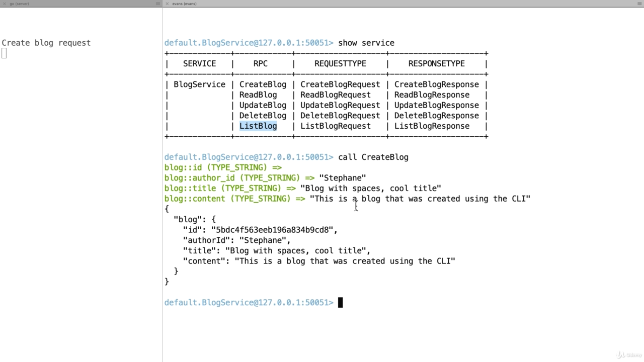Click the ReadBlog RPC in the table
The width and height of the screenshot is (644, 362).
coord(258,95)
